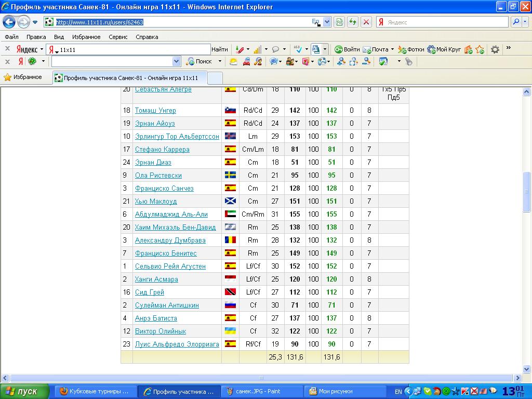
Task: Refresh the page with the green arrows icon
Action: click(x=353, y=22)
